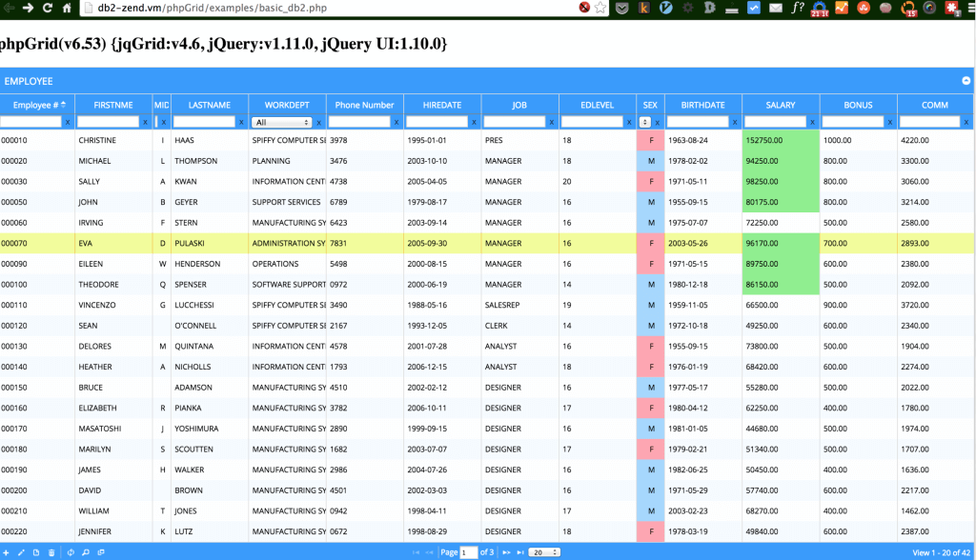This screenshot has width=976, height=560.
Task: Sort by Employee # column header
Action: [x=37, y=105]
